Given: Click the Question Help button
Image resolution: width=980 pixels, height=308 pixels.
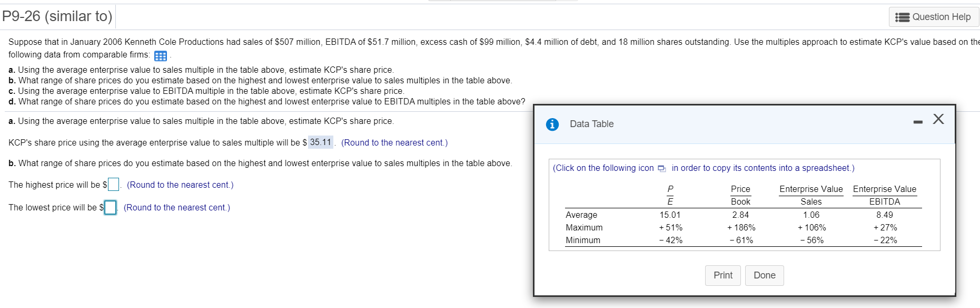Looking at the screenshot, I should (934, 17).
